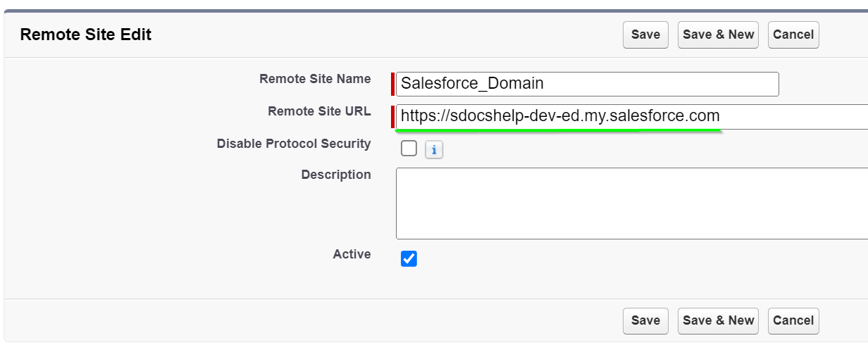Click the top Save button
The image size is (868, 350).
coord(645,35)
